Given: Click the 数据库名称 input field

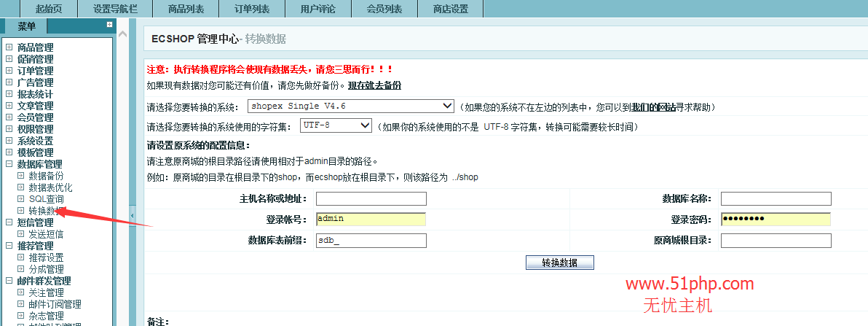Looking at the screenshot, I should [776, 198].
